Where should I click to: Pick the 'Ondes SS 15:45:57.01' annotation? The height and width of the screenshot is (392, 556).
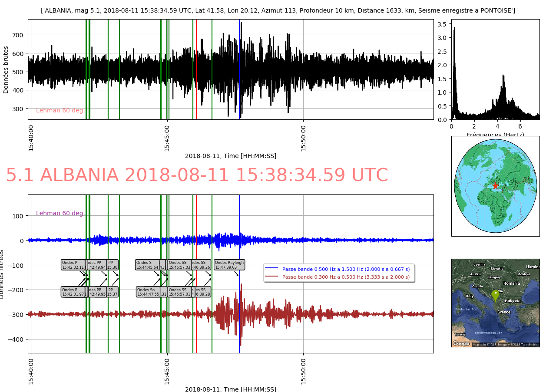(179, 292)
